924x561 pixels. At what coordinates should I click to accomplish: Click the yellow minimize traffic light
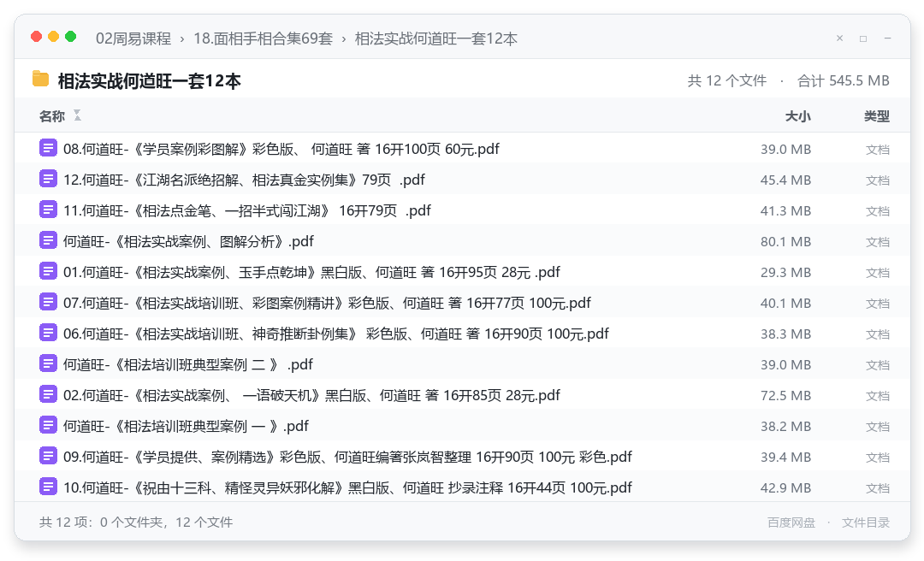tap(53, 37)
